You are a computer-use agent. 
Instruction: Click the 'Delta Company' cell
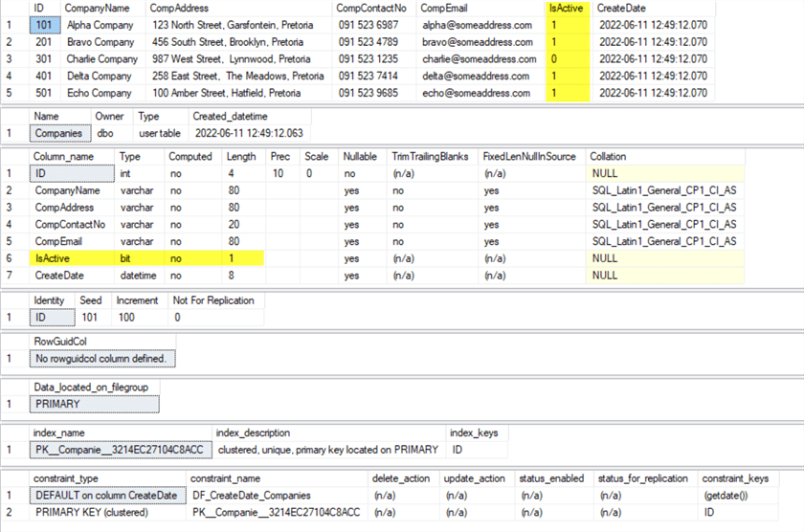(x=99, y=76)
